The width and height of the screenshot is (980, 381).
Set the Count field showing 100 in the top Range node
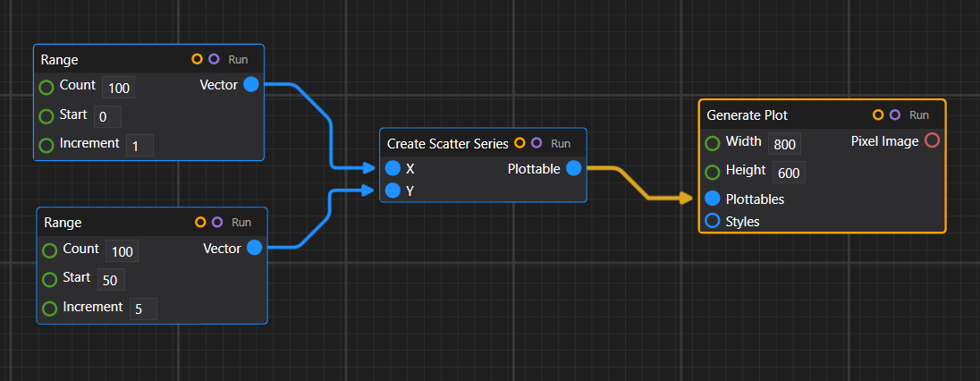[119, 88]
